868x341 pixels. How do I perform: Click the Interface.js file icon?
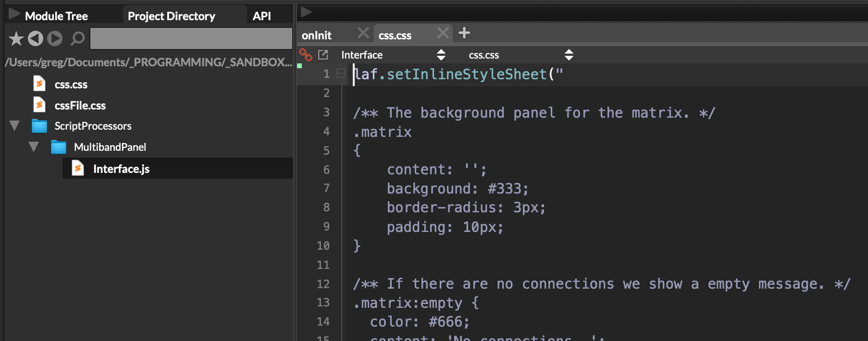pyautogui.click(x=78, y=168)
